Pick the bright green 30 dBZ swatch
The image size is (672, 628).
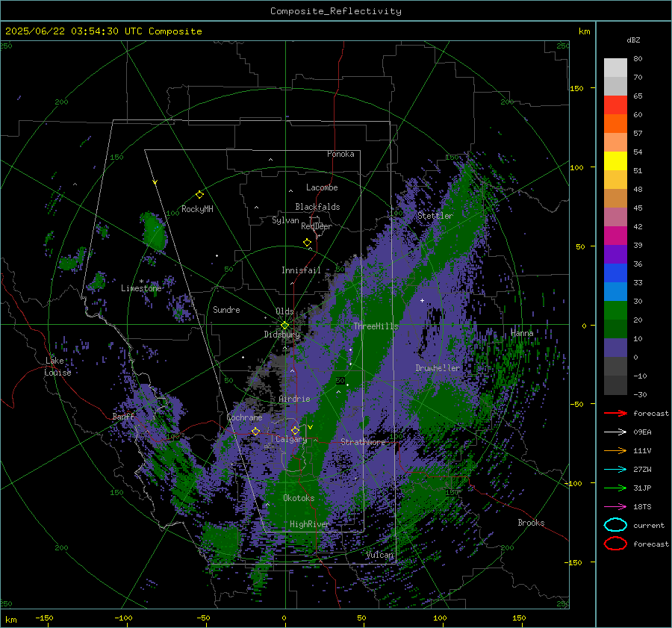point(615,310)
